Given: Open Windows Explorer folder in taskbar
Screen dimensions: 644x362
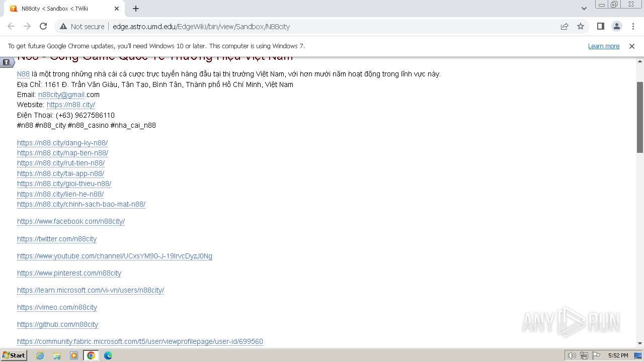Looking at the screenshot, I should 57,355.
